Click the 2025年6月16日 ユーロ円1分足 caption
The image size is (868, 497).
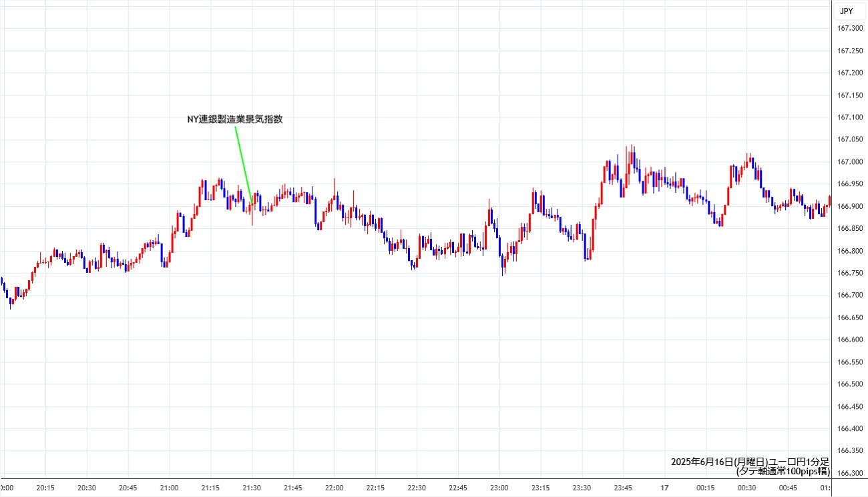750,462
